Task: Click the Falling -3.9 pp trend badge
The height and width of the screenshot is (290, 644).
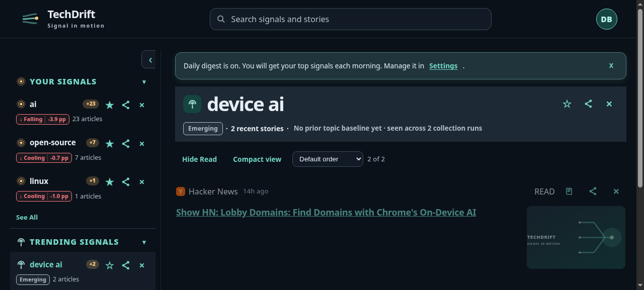Action: [x=43, y=119]
